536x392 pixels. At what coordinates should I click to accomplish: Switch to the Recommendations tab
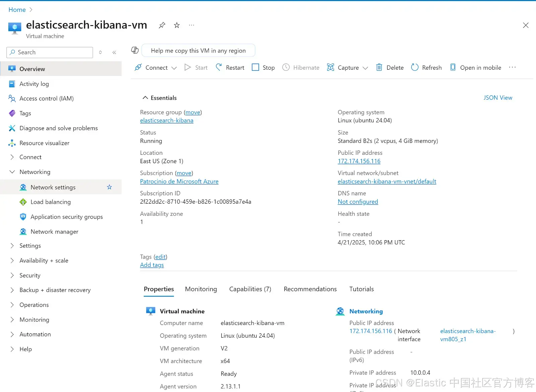click(x=310, y=289)
